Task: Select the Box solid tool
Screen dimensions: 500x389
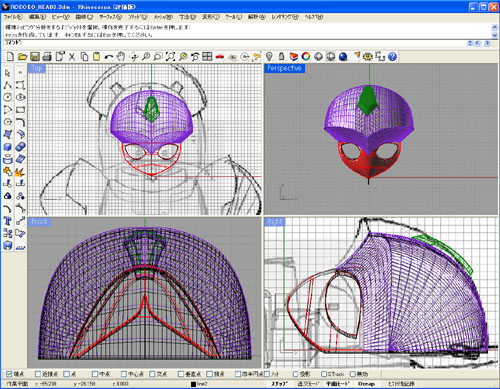Action: point(8,147)
